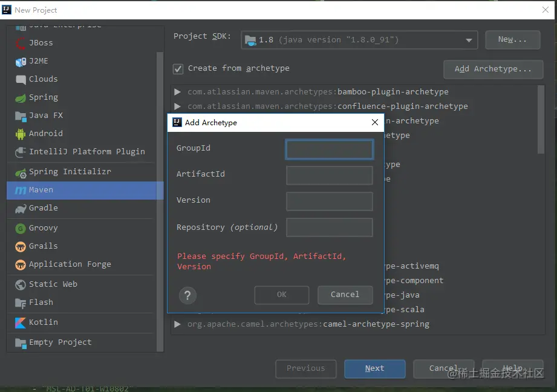
Task: Click the IntelliJ Platform Plugin icon
Action: 21,152
